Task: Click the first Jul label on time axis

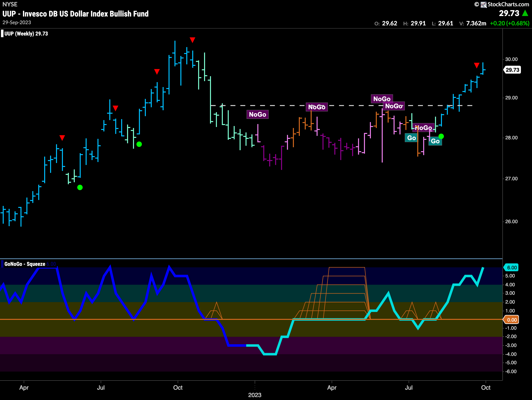Action: coord(101,387)
